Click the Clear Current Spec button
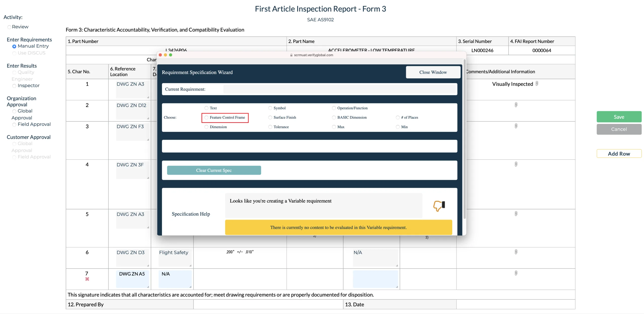Screen dimensions: 644x314 click(x=214, y=170)
